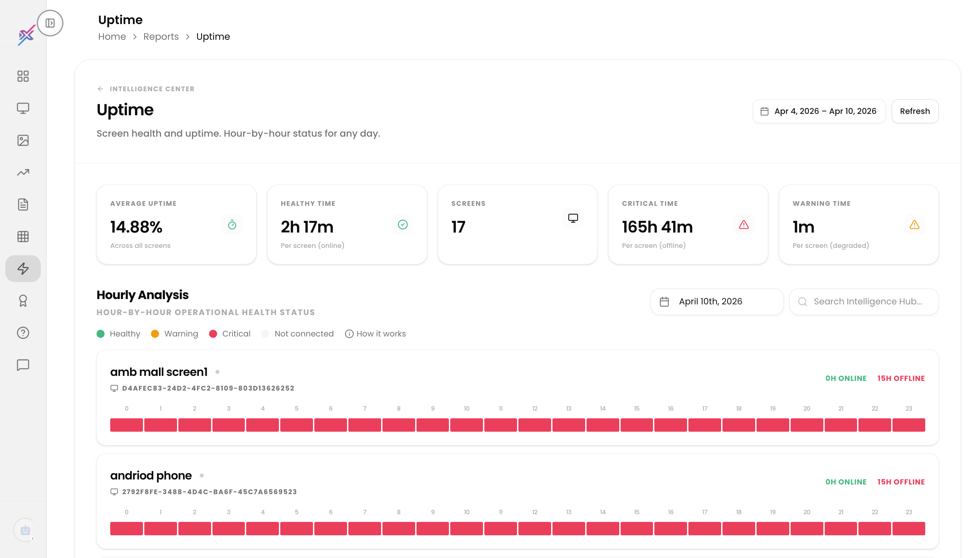Navigate to Reports in breadcrumb
This screenshot has height=558, width=980.
point(161,36)
